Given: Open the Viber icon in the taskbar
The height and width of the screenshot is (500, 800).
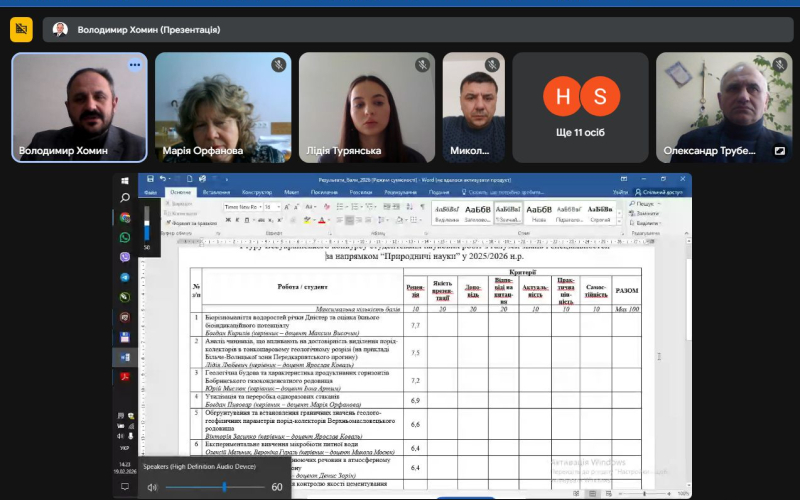Looking at the screenshot, I should pyautogui.click(x=125, y=258).
